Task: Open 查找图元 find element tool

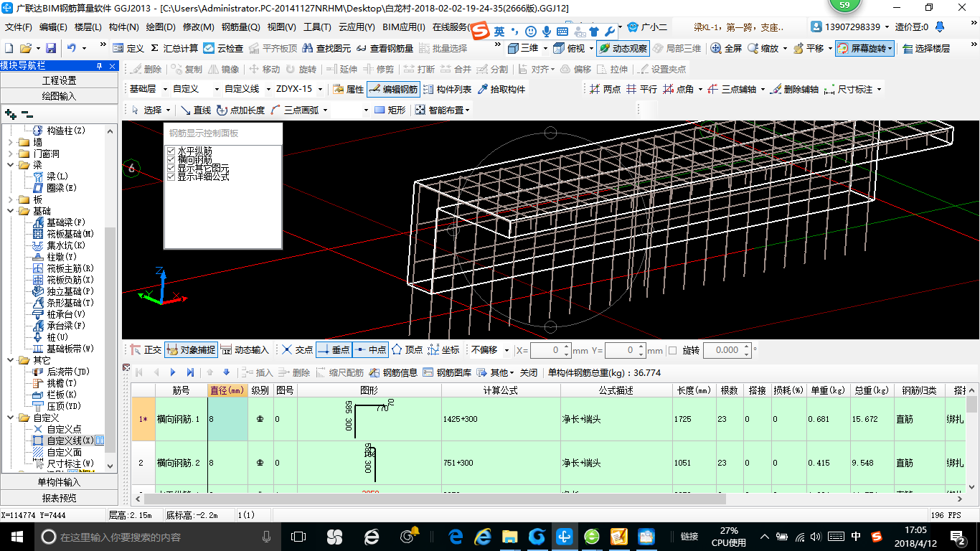Action: click(x=327, y=48)
